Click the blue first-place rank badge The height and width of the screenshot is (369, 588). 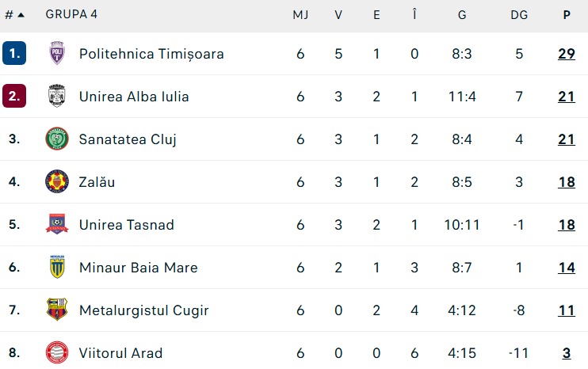point(14,53)
